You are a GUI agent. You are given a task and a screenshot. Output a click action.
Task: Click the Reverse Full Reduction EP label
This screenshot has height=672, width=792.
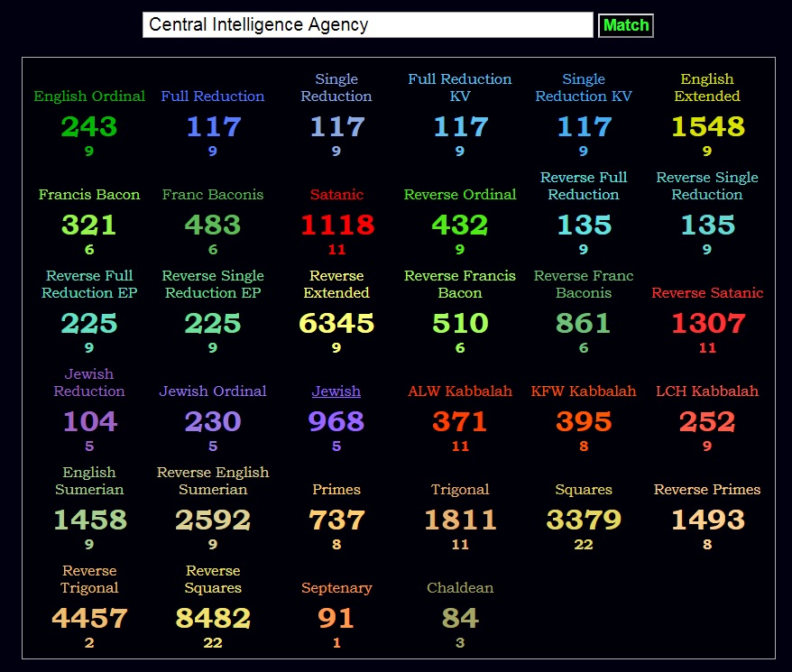tap(89, 284)
